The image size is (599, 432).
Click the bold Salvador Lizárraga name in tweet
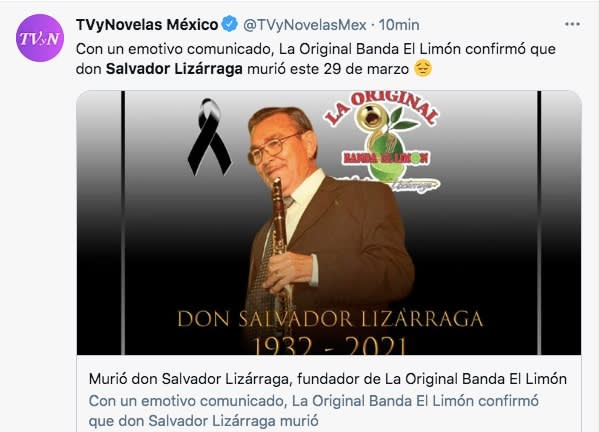pos(174,69)
